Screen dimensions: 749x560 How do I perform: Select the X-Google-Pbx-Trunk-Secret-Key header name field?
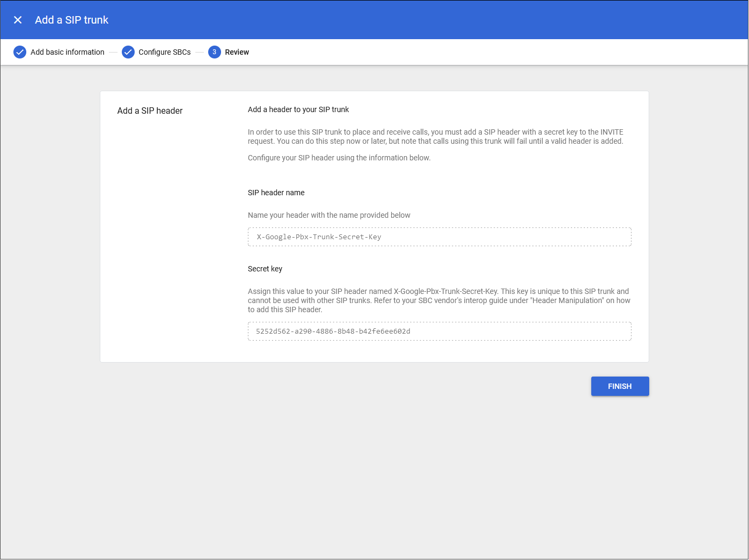pyautogui.click(x=439, y=237)
